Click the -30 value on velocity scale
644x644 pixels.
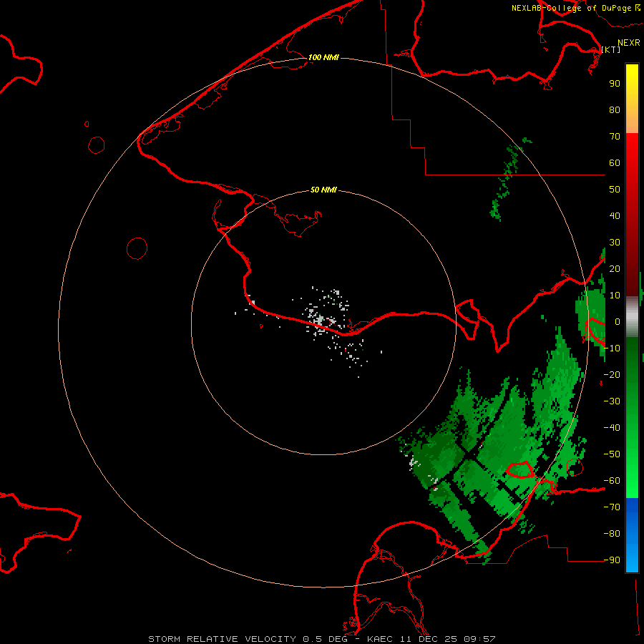(612, 401)
